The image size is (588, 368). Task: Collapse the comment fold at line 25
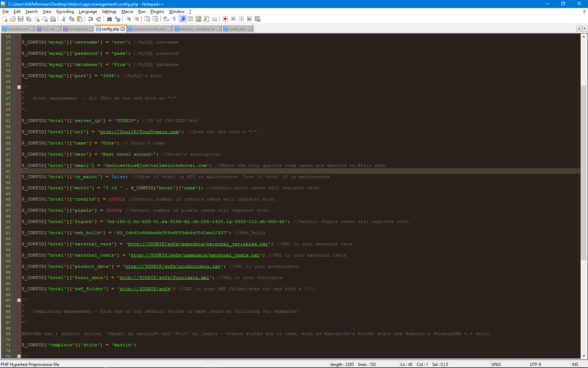pyautogui.click(x=19, y=87)
